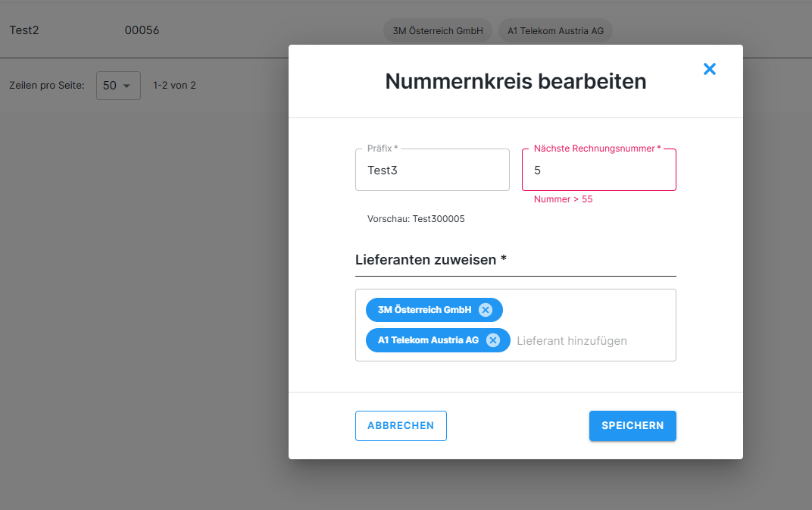Screen dimensions: 812x510
Task: Click the Test2 row prefix in the table
Action: pos(24,30)
